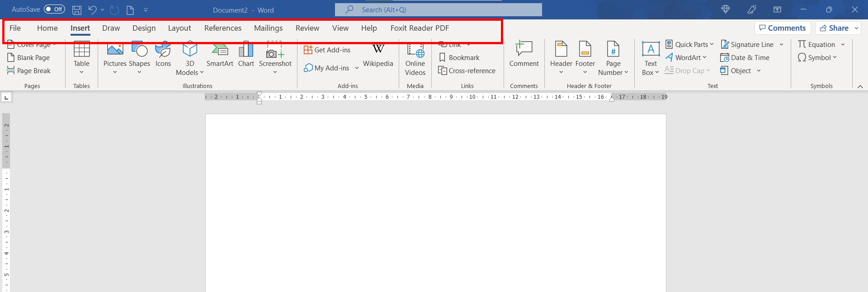Image resolution: width=868 pixels, height=292 pixels.
Task: Switch to the Draw tab
Action: [111, 28]
